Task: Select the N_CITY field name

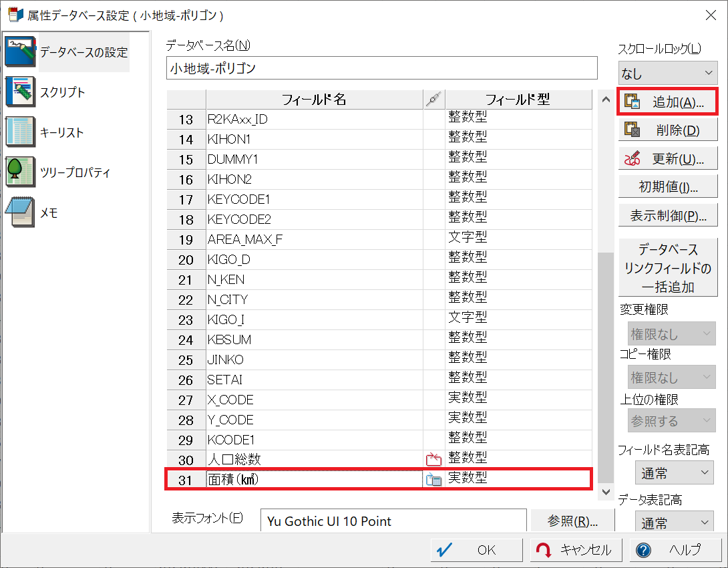Action: click(228, 299)
